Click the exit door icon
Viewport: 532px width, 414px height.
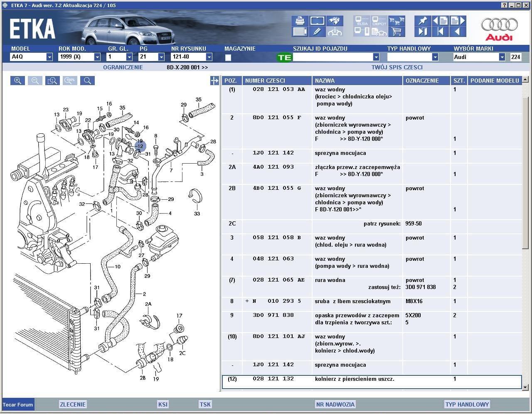tap(423, 32)
